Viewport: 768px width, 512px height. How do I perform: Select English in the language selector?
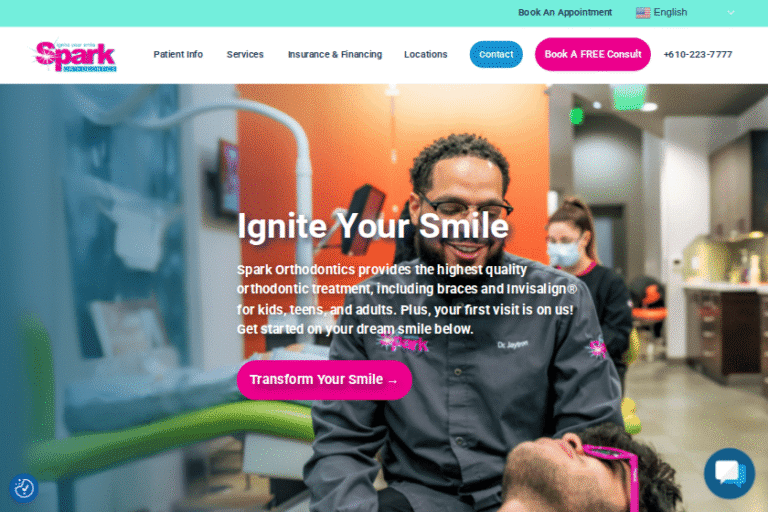670,12
